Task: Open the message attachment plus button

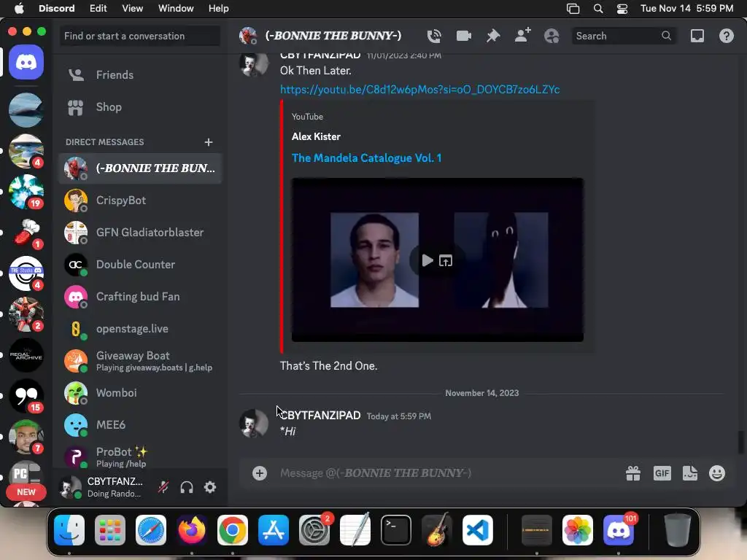Action: pyautogui.click(x=260, y=472)
